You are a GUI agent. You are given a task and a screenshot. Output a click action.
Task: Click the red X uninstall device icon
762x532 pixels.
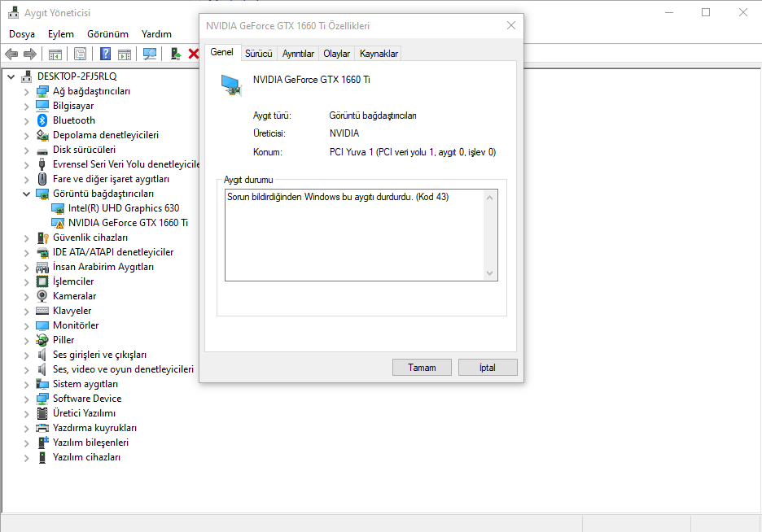tap(194, 54)
